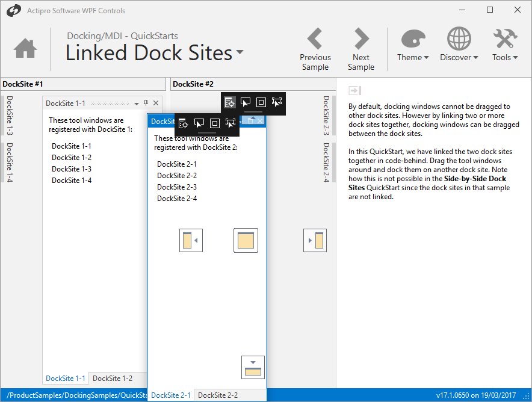Click the Discover globe icon
532x402 pixels.
[x=459, y=40]
